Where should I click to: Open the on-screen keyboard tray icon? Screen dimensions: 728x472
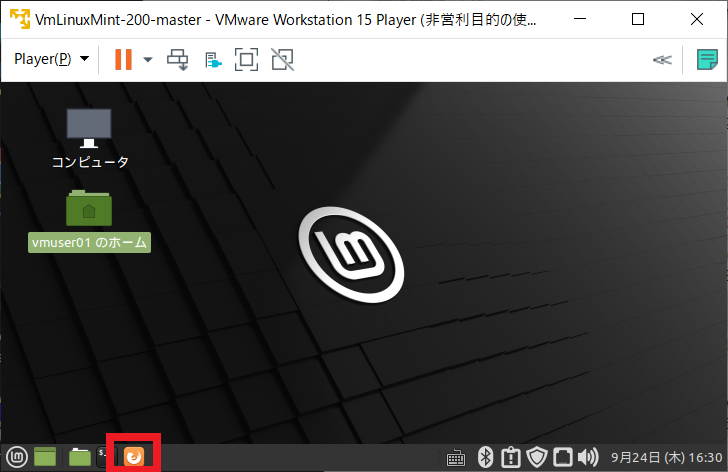[455, 458]
